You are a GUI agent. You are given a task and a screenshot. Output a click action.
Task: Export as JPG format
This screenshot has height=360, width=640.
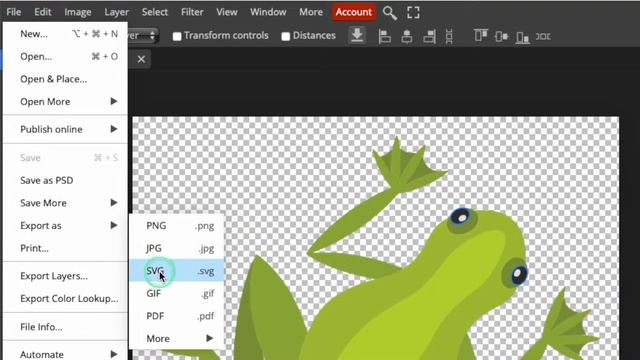click(177, 248)
